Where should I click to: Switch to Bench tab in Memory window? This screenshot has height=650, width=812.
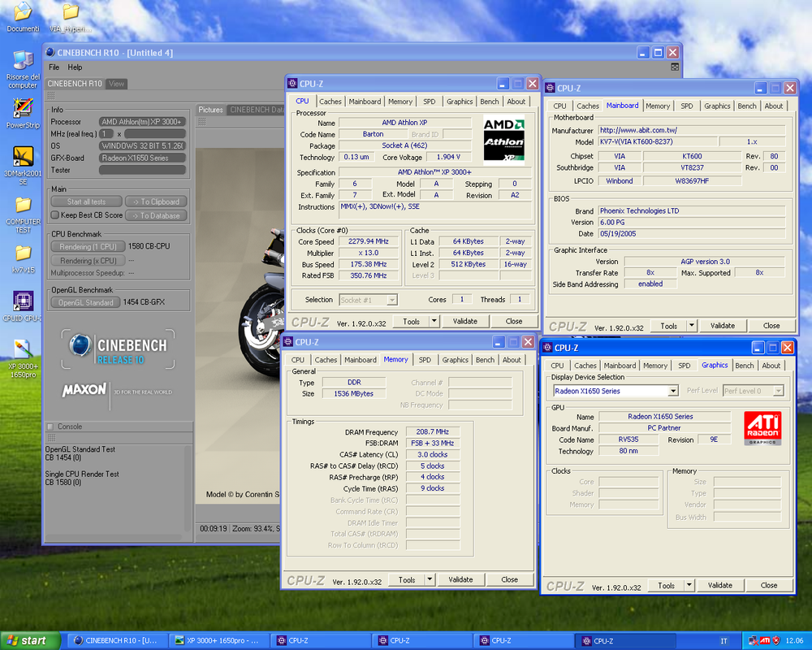pyautogui.click(x=485, y=360)
